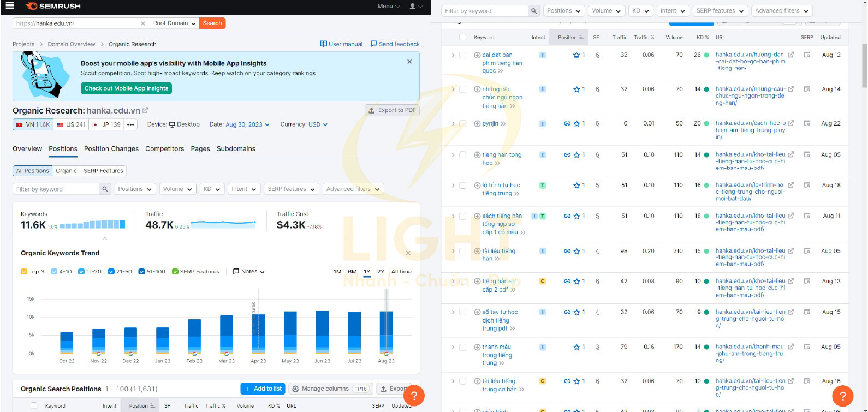Open external link icon beside hanka.edu.vn heading

[x=145, y=110]
